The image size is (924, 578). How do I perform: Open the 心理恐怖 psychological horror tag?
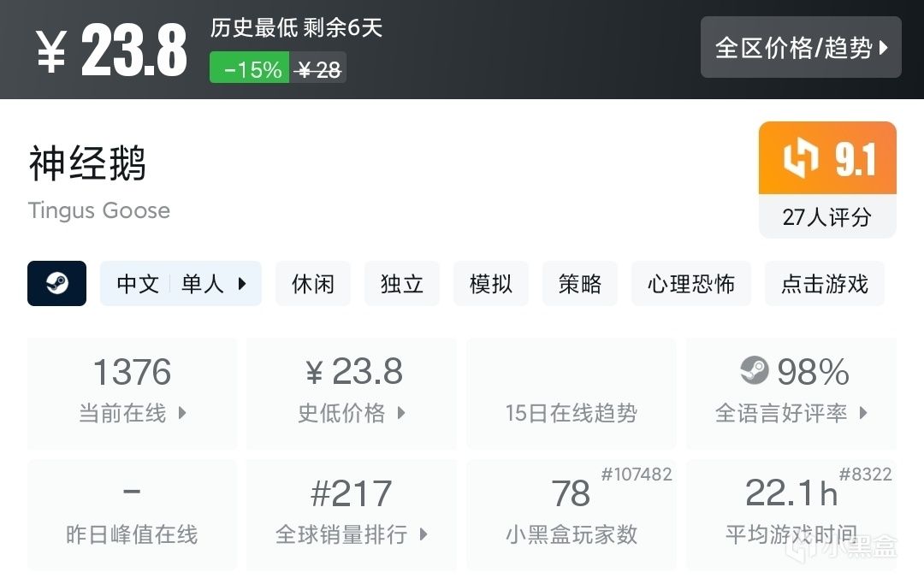pos(691,284)
